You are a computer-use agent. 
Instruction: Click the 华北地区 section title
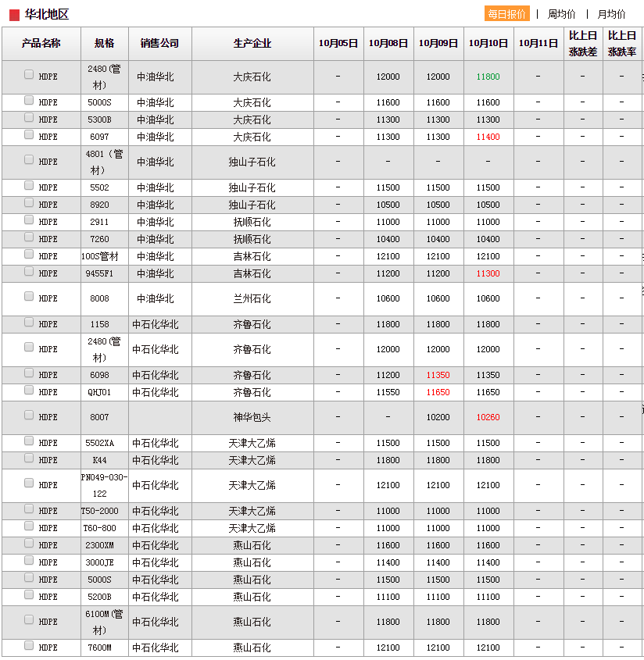[x=46, y=15]
